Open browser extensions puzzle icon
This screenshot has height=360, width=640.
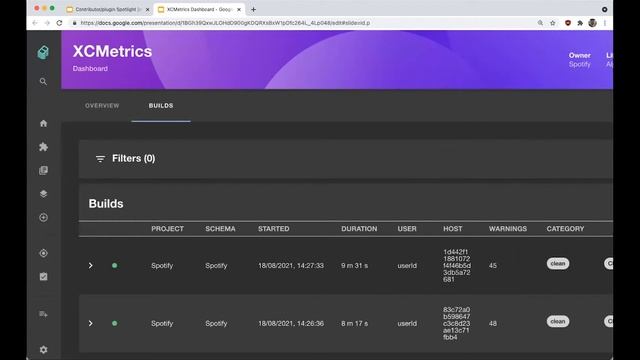click(x=580, y=23)
